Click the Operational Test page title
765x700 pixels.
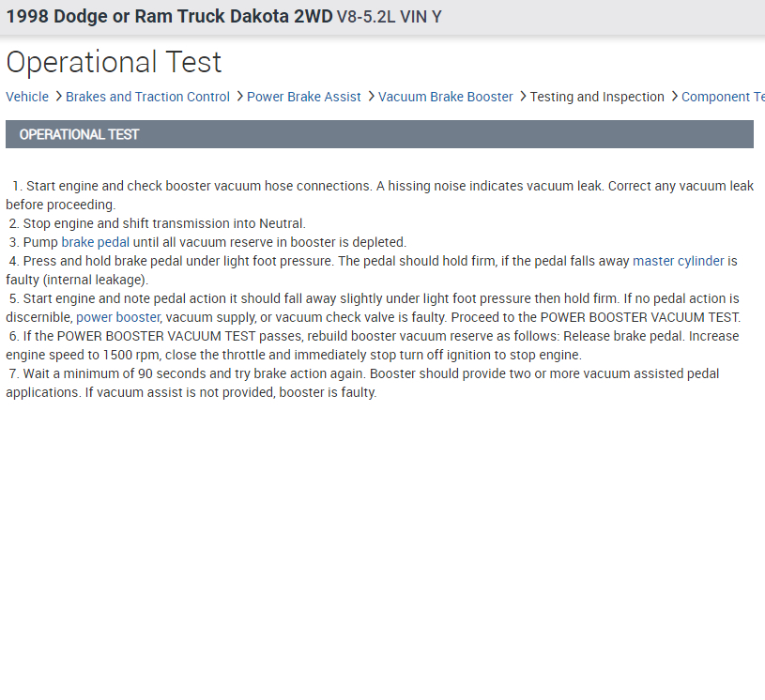[114, 62]
